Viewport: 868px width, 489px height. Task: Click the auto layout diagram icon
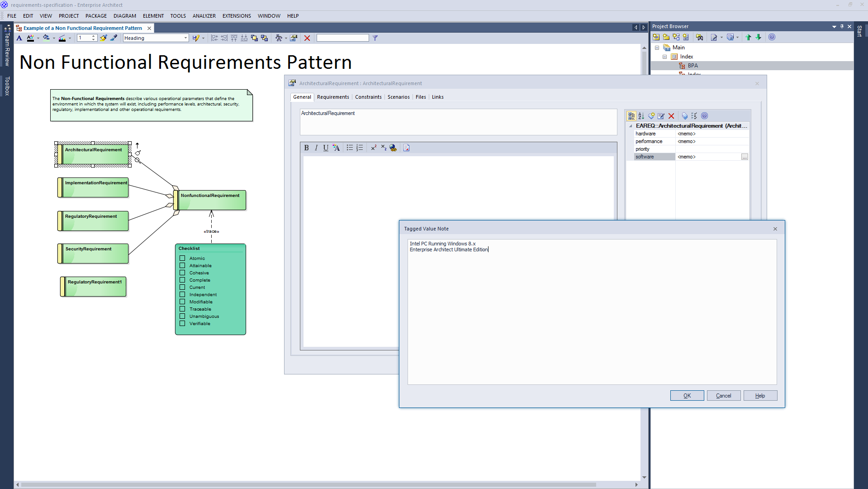tap(279, 38)
